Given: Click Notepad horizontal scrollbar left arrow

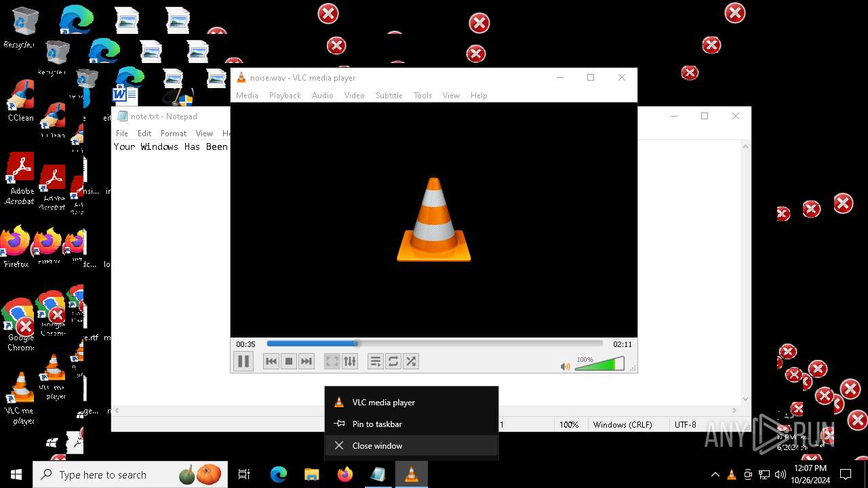Looking at the screenshot, I should tap(117, 410).
